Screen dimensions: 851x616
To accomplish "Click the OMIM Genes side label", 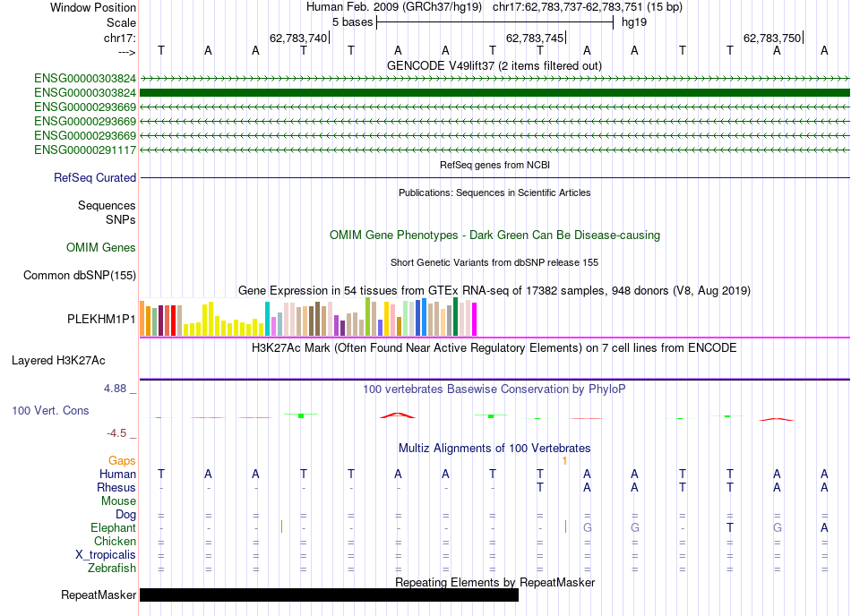I will [x=100, y=248].
